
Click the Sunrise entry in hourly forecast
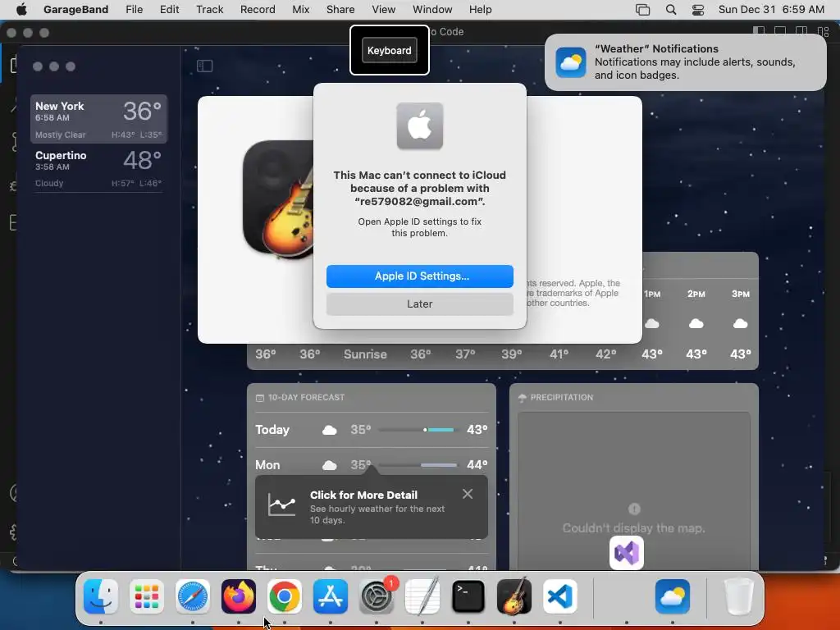[x=365, y=354]
